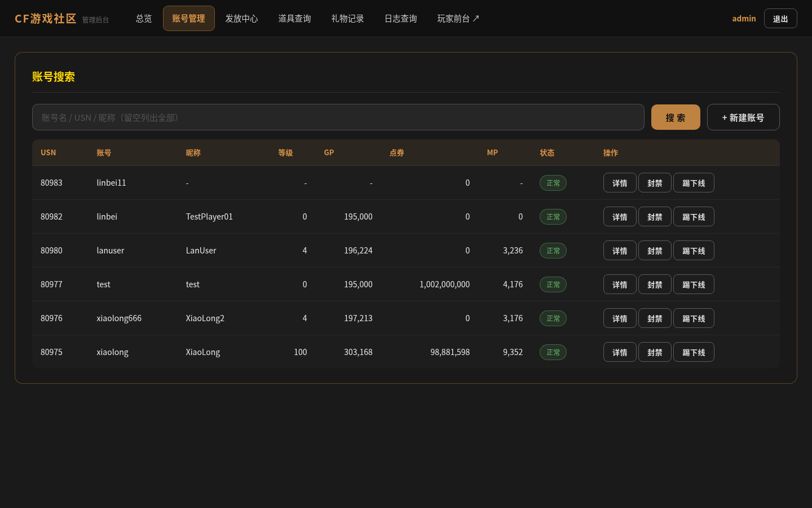Viewport: 812px width, 508px height.
Task: Open 详情 for xiaolong666
Action: tap(620, 318)
